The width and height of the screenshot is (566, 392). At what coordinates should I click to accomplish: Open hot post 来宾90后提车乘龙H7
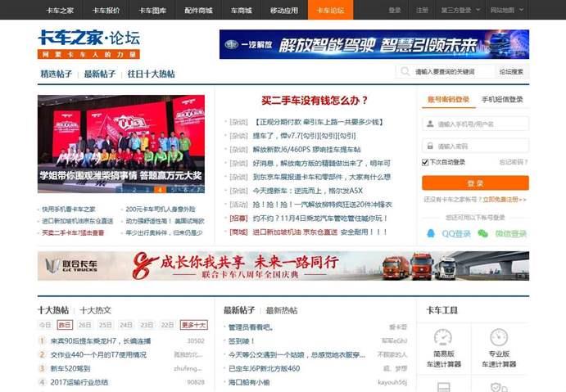pyautogui.click(x=101, y=340)
